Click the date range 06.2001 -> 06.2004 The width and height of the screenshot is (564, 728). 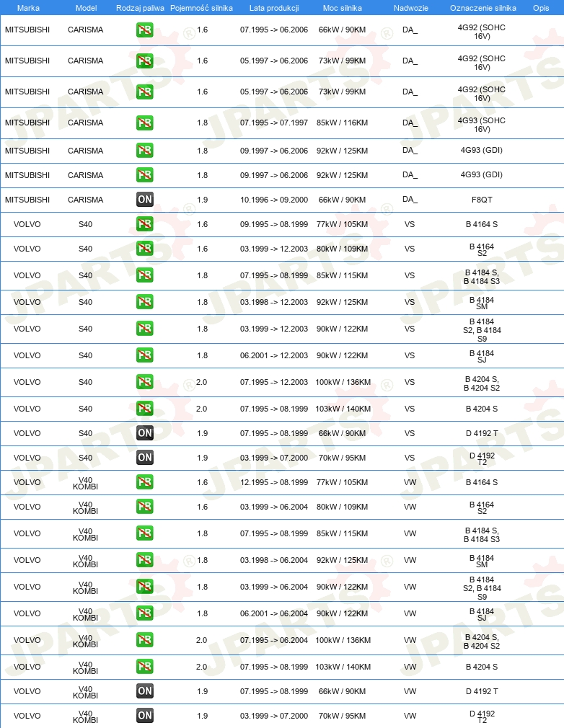tap(274, 614)
